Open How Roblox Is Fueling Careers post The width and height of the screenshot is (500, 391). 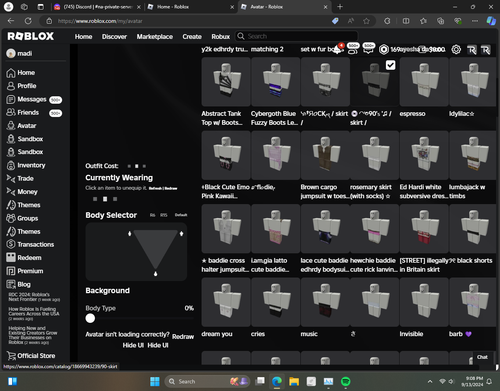point(33,314)
